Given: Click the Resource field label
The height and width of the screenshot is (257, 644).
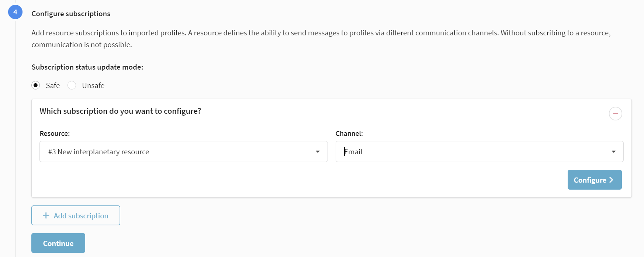Looking at the screenshot, I should tap(55, 133).
